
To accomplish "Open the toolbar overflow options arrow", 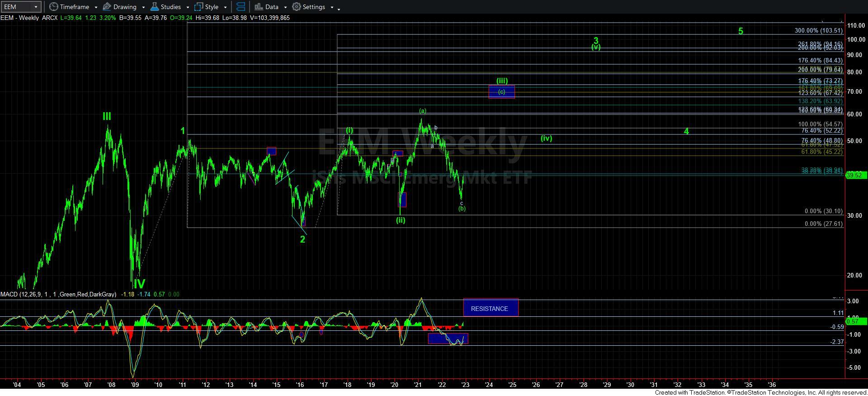I will 339,8.
